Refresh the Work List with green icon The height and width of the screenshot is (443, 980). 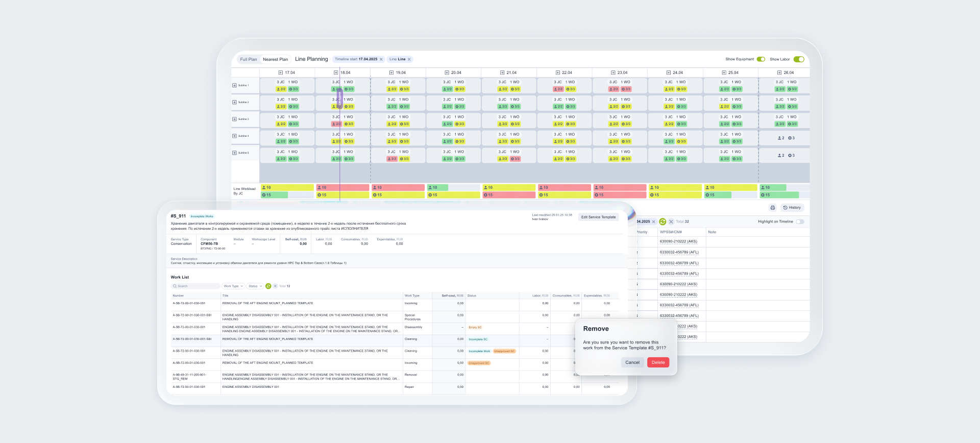268,286
